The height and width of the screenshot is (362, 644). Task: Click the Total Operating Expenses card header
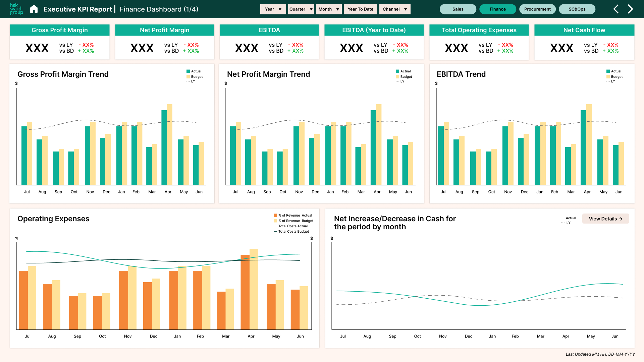tap(479, 30)
